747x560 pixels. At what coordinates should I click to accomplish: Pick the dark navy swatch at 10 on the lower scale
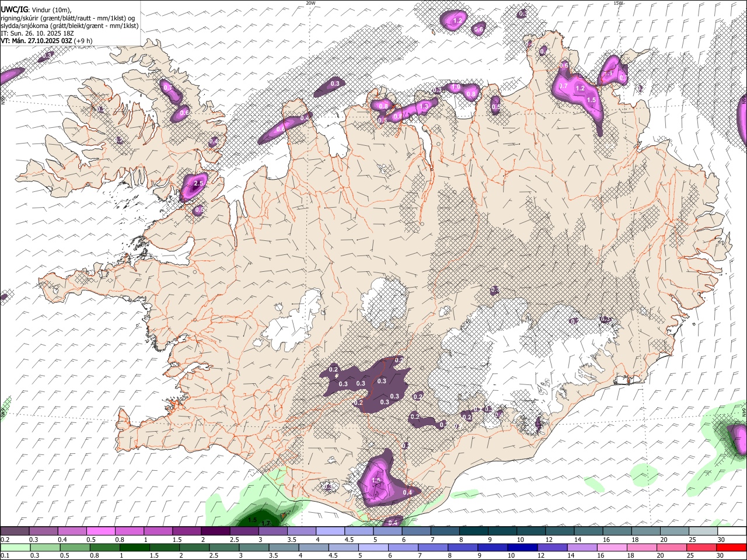point(522,547)
